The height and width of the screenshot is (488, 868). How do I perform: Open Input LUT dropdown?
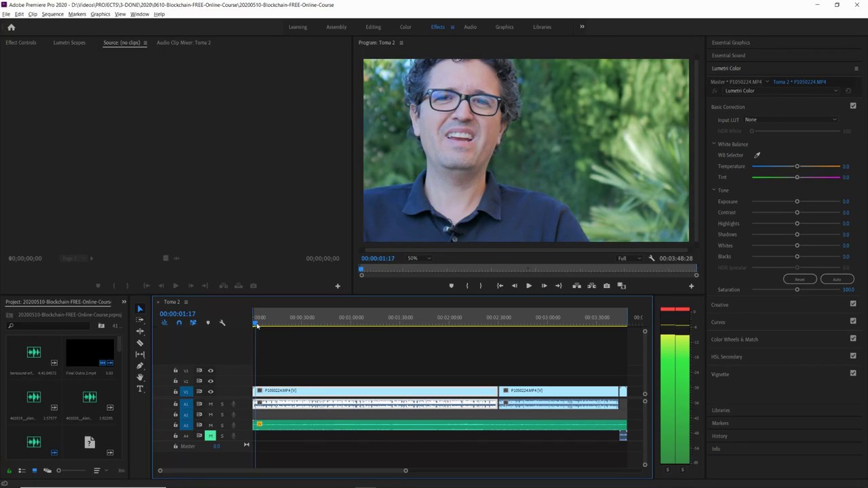[x=791, y=120]
